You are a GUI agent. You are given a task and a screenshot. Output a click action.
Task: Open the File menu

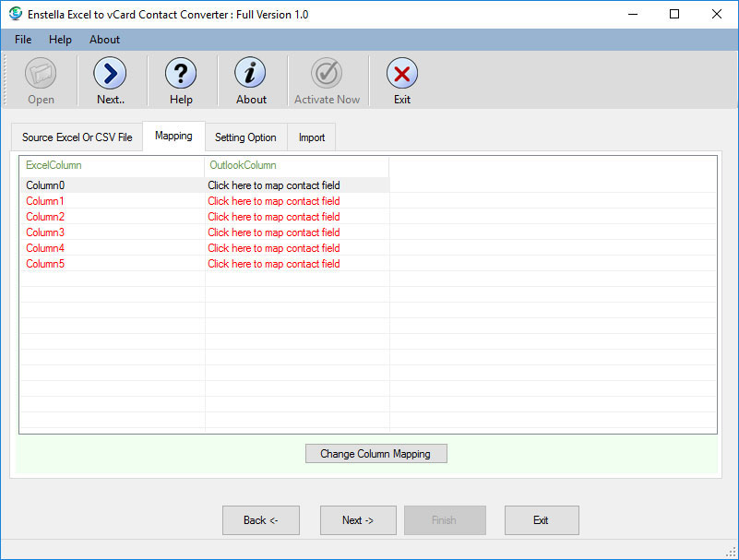(23, 40)
